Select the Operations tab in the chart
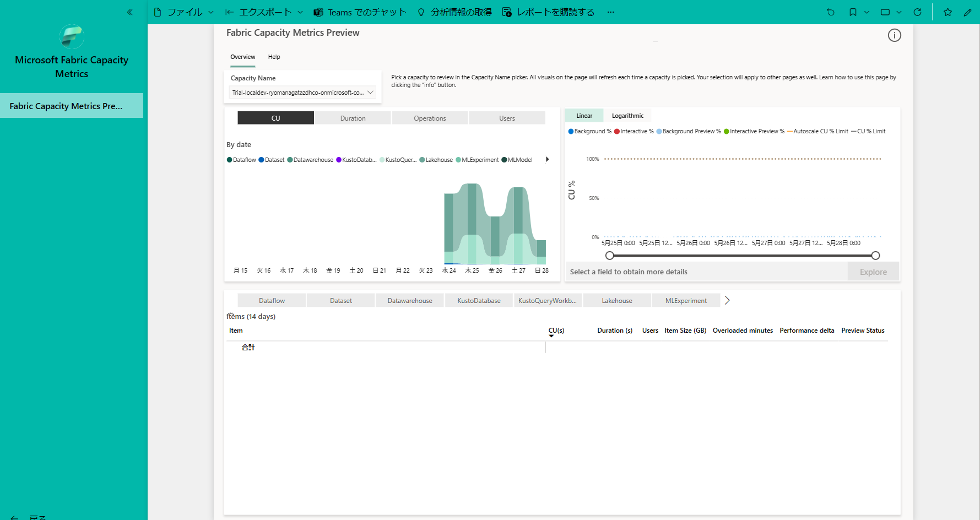980x520 pixels. click(430, 118)
